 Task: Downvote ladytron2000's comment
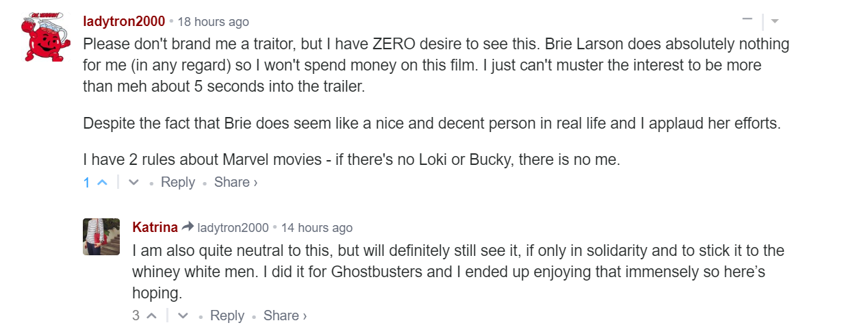click(134, 183)
